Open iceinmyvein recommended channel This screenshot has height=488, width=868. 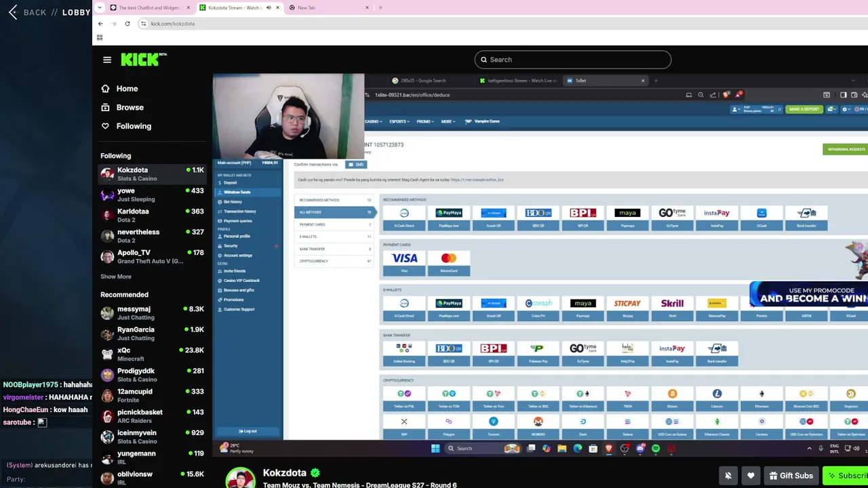point(152,437)
